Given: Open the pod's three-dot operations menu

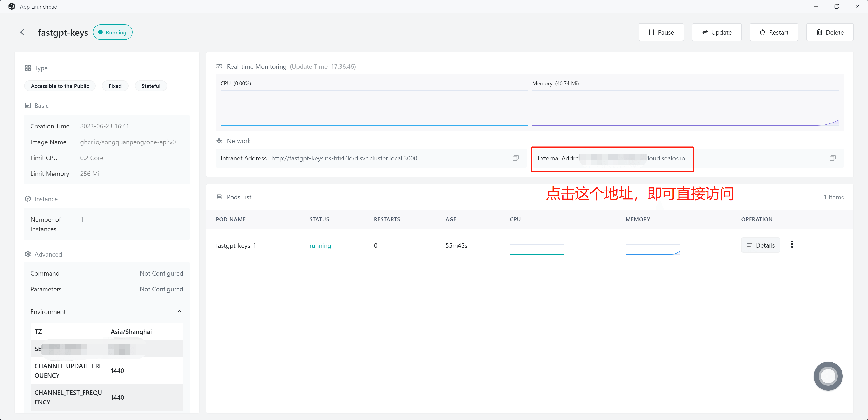Looking at the screenshot, I should pyautogui.click(x=792, y=244).
